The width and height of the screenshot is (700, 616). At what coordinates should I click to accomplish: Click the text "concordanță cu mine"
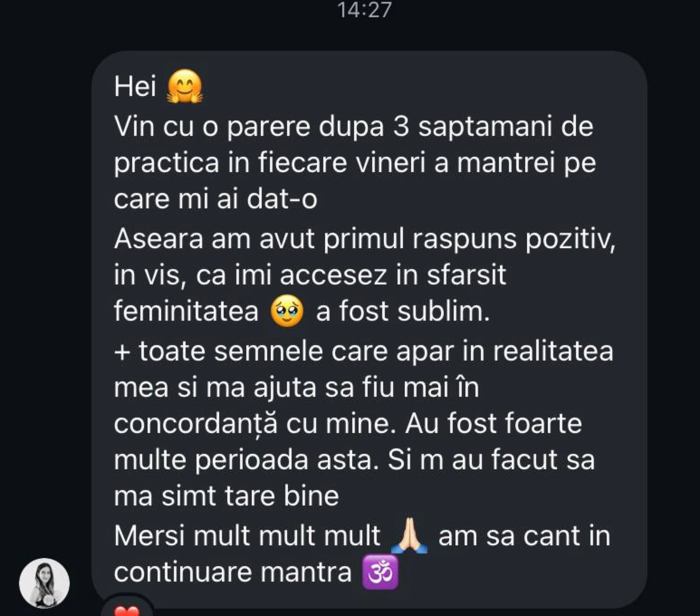click(251, 424)
